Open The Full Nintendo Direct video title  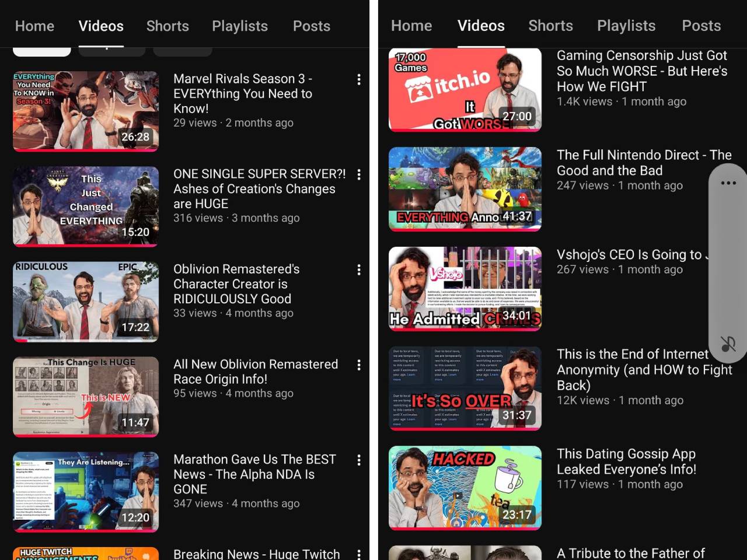(644, 163)
